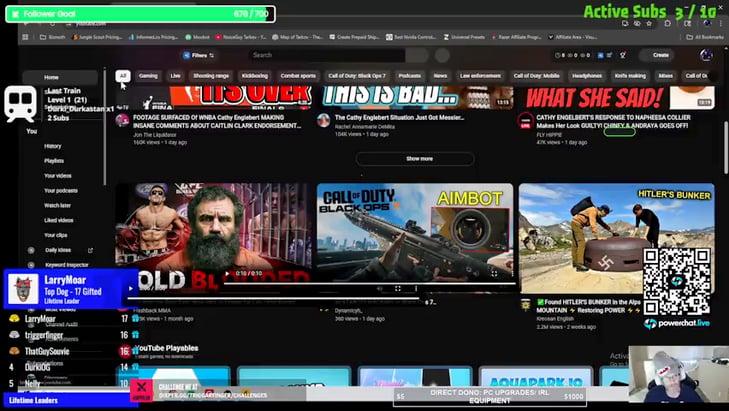The height and width of the screenshot is (411, 729).
Task: Click the round voice search microphone button
Action: click(442, 55)
